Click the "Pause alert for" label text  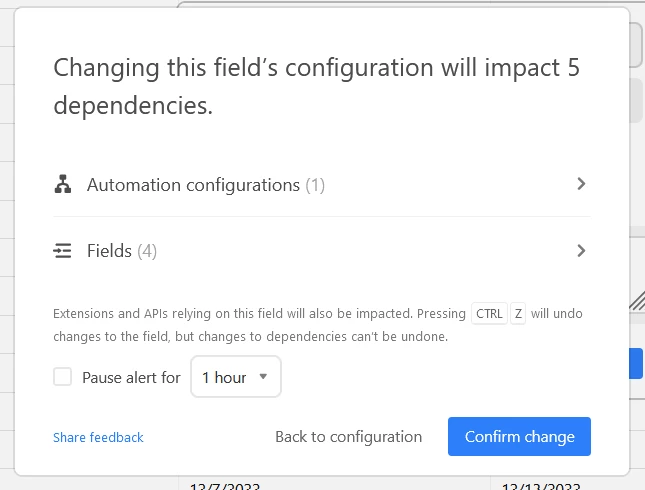(x=131, y=377)
